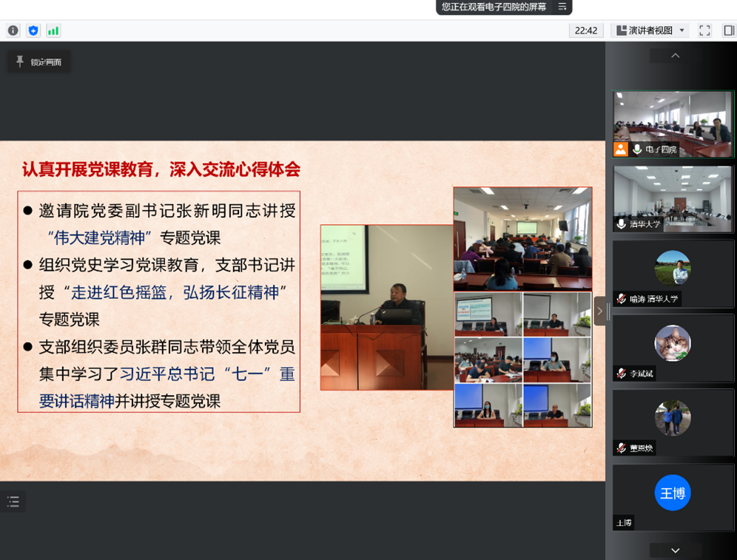Click the 锁定画面 pin button
737x560 pixels.
[39, 62]
